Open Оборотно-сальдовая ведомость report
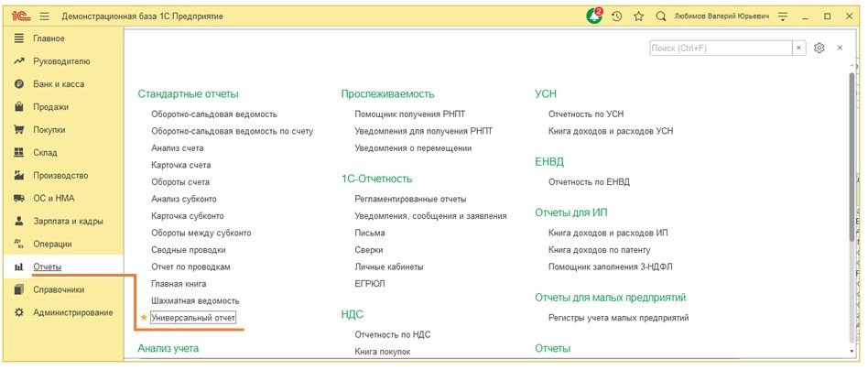Screen dimensions: 868x370 [x=214, y=114]
